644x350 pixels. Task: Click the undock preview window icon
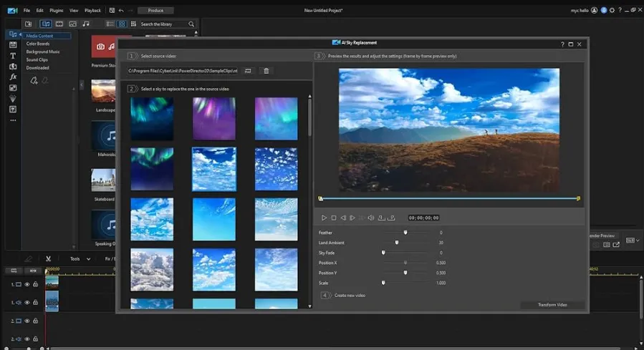click(x=616, y=245)
